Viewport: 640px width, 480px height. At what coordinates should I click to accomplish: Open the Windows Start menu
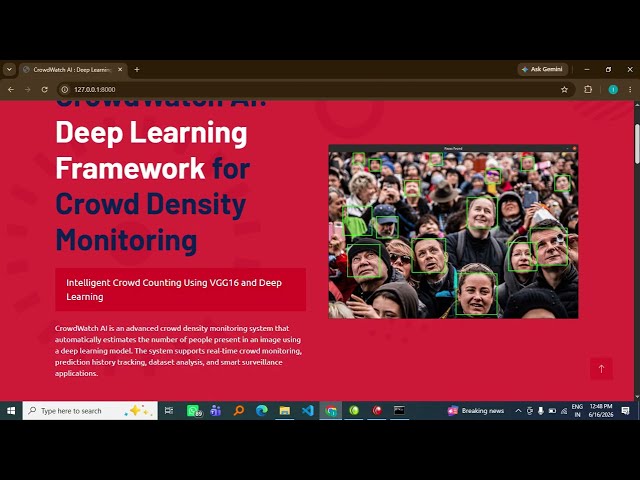[11, 411]
